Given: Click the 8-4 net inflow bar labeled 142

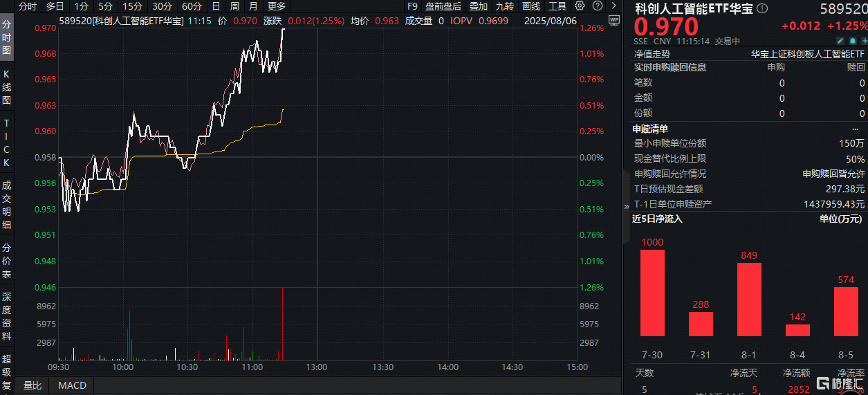Looking at the screenshot, I should coord(797,330).
